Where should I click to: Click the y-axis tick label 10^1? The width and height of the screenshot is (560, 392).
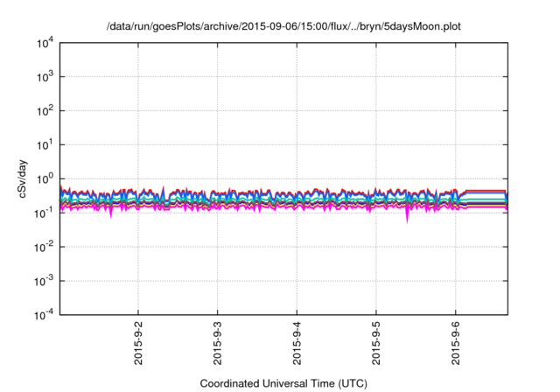point(45,145)
